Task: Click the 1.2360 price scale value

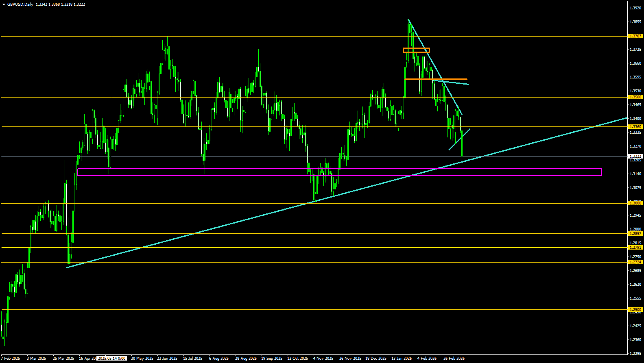Action: 635,340
